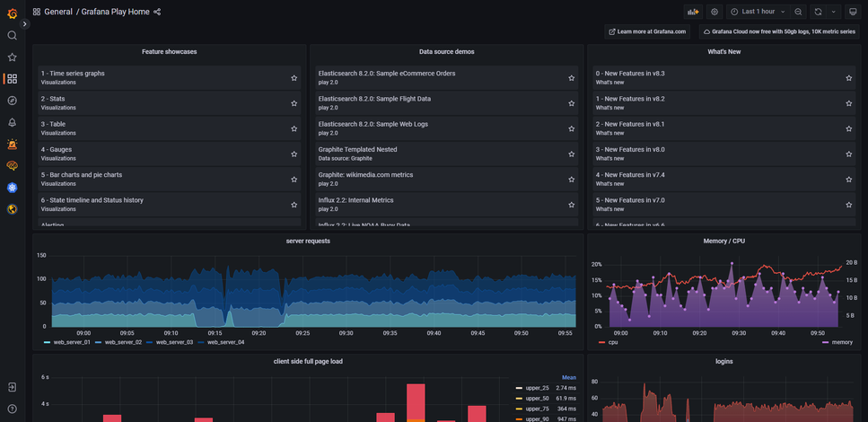868x422 pixels.
Task: Star the 4 - Gauges dashboard
Action: point(294,154)
